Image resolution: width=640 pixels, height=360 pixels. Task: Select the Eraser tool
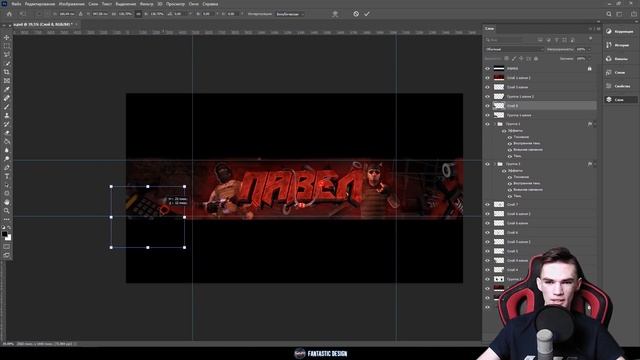tap(7, 133)
